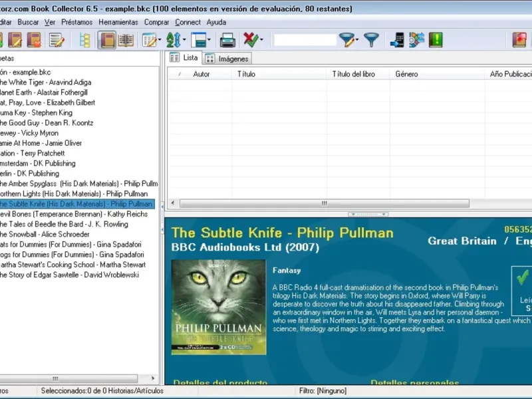Open the Herramientas menu
Viewport: 532px width, 399px height.
tap(118, 23)
